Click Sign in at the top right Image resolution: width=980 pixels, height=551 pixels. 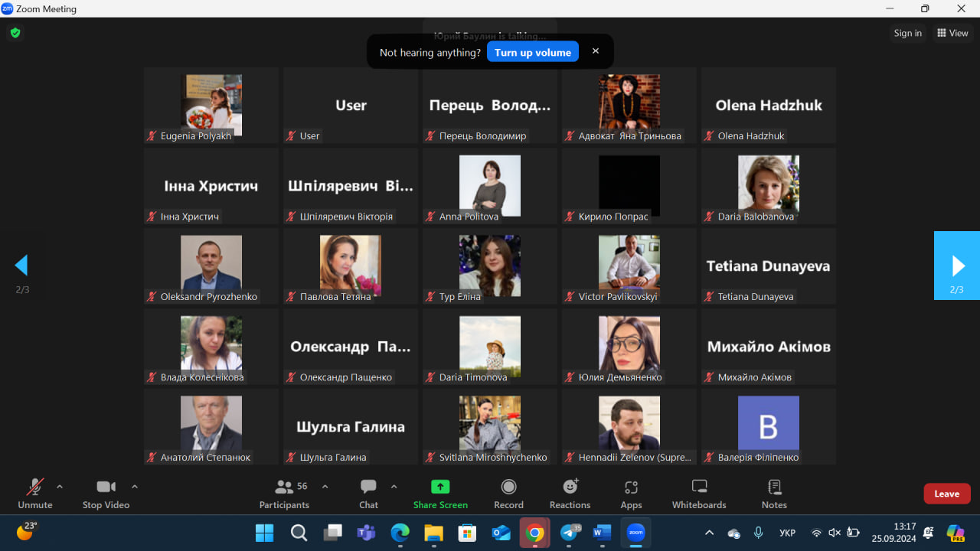point(907,33)
